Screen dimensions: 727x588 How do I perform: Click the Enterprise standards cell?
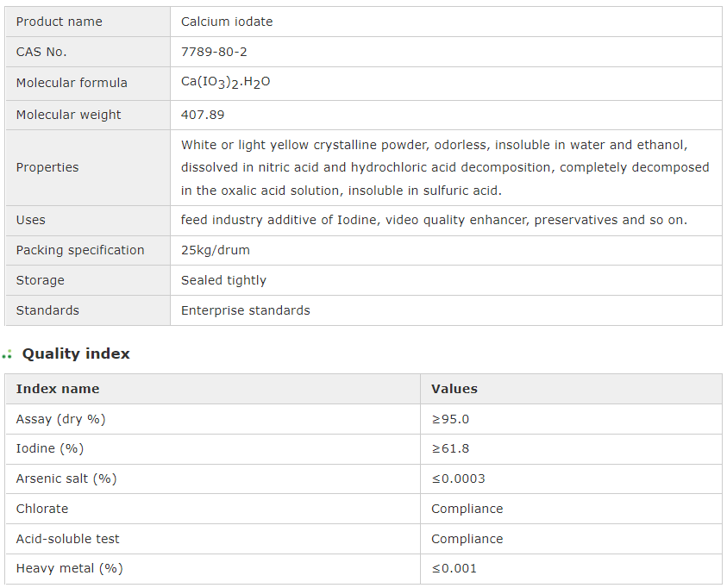(245, 310)
